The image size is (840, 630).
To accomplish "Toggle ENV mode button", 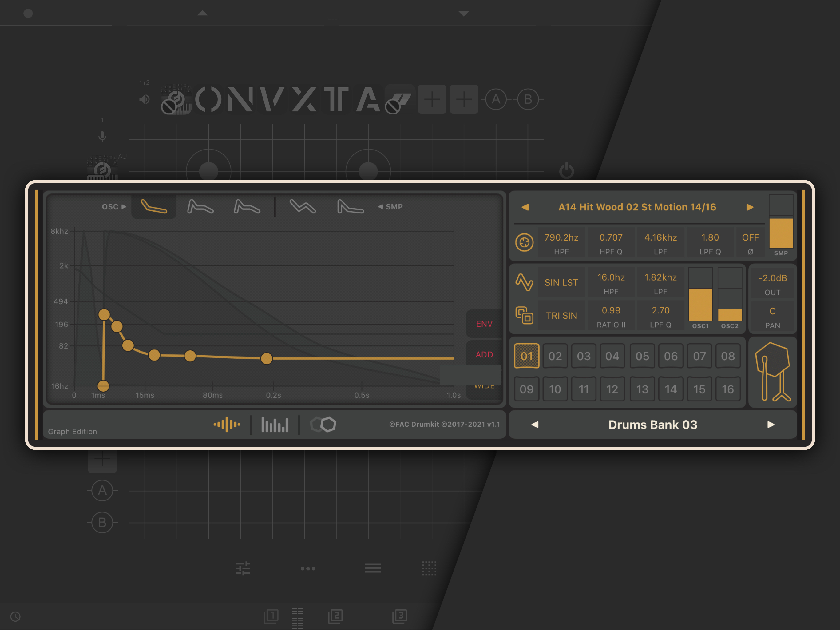I will (484, 324).
